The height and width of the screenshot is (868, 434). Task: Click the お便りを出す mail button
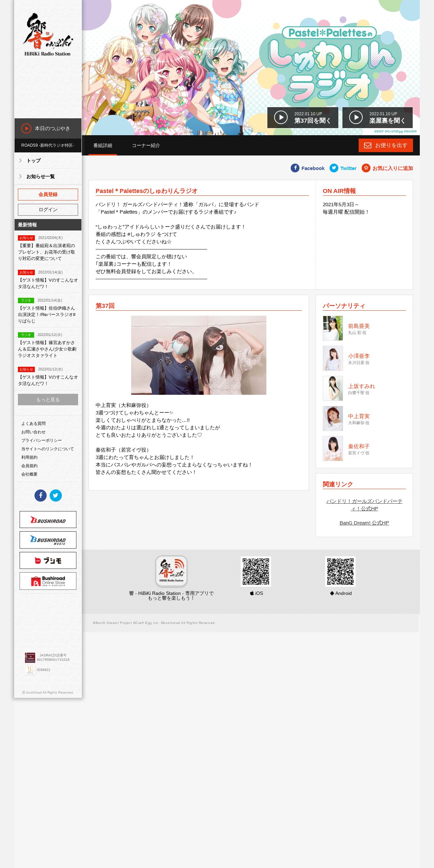pyautogui.click(x=386, y=145)
